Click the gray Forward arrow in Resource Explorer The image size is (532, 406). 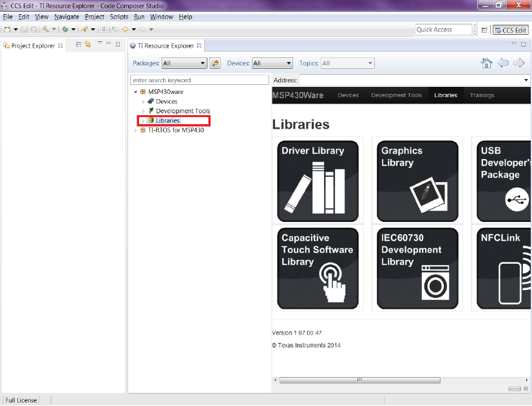point(518,63)
